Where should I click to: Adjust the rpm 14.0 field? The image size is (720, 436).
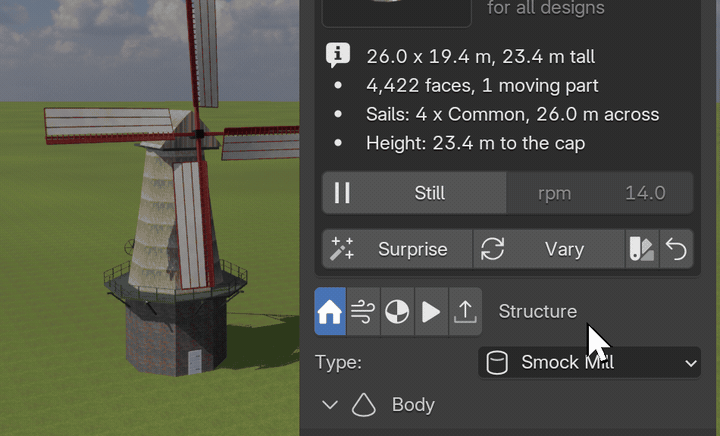(600, 193)
